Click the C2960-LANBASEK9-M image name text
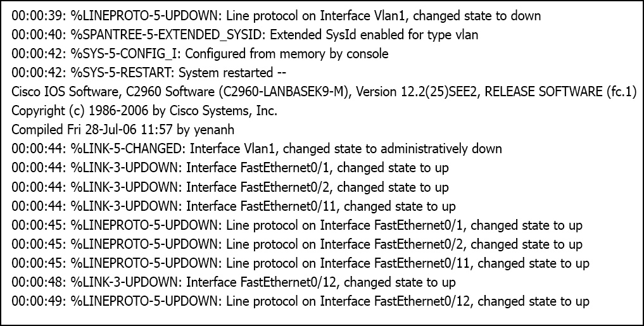 click(286, 92)
